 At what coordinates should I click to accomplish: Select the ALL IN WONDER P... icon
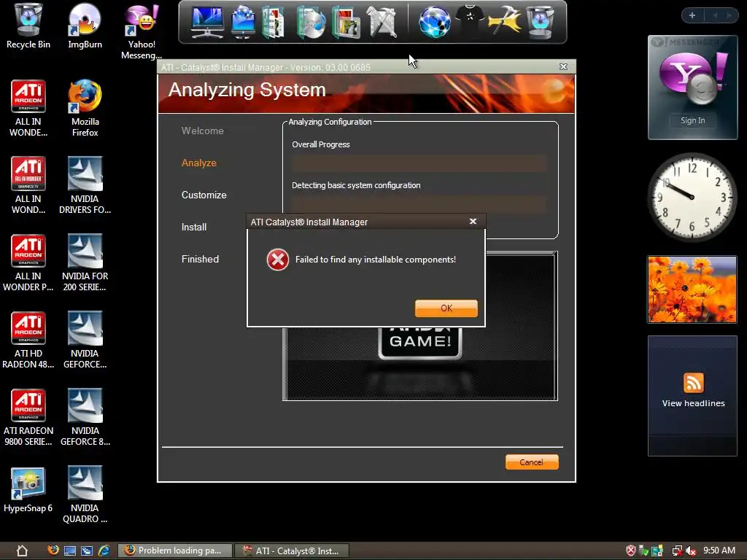point(28,262)
